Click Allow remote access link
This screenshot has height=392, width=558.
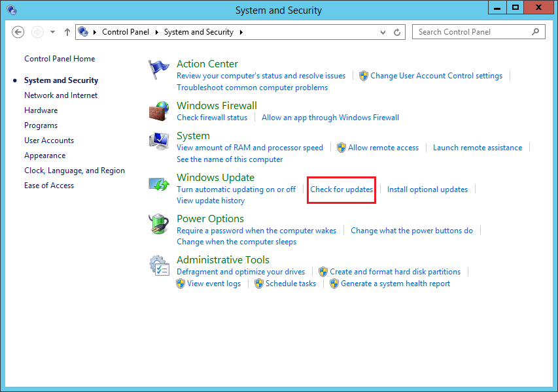pyautogui.click(x=383, y=148)
